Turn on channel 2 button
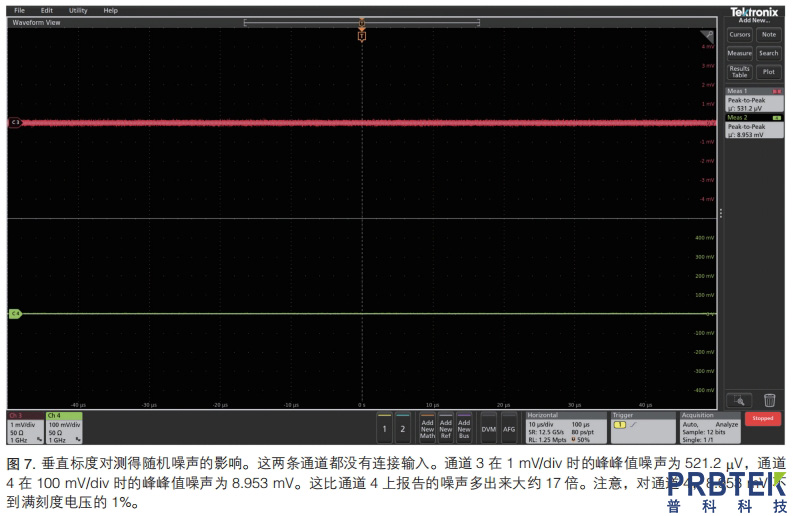The width and height of the screenshot is (793, 516). point(402,428)
